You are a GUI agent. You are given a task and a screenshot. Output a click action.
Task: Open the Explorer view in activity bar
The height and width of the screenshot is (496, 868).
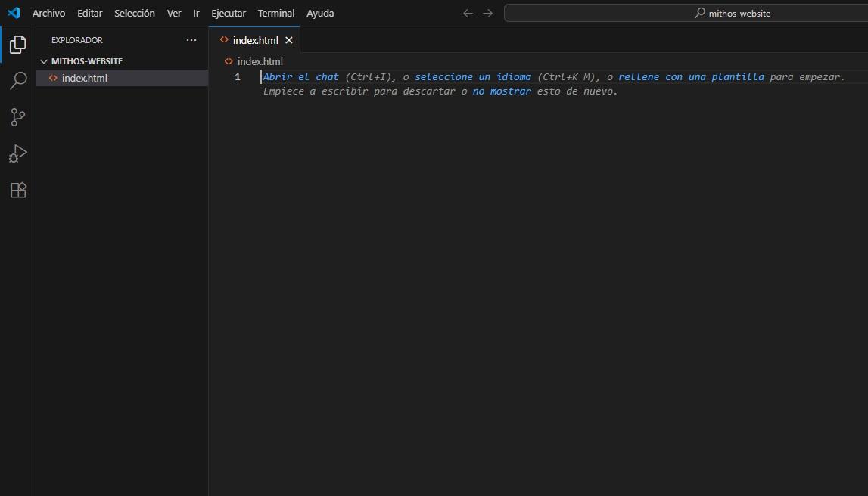(x=17, y=45)
